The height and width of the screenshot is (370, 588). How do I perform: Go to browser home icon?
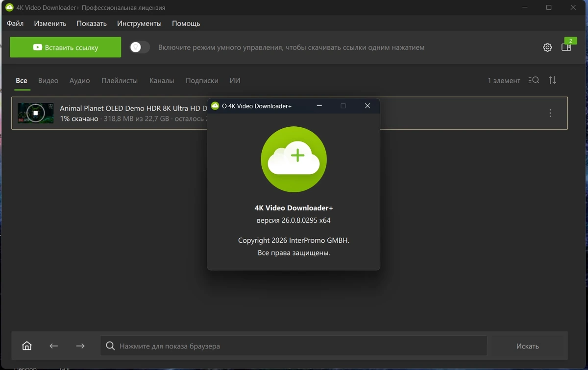coord(27,346)
